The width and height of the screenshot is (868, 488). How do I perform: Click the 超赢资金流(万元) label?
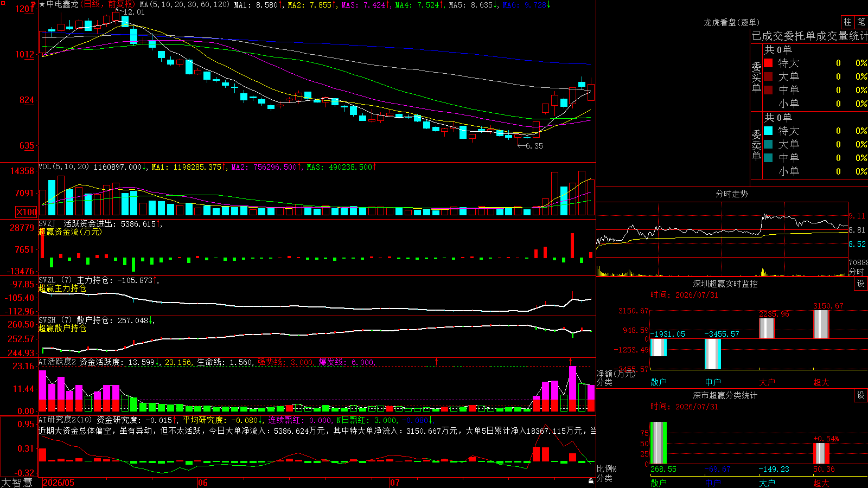tap(70, 232)
